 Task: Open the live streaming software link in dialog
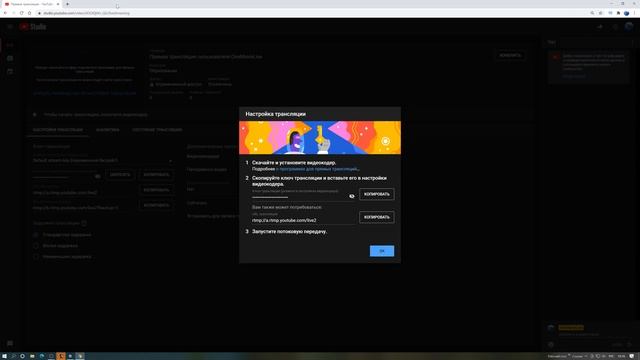318,169
